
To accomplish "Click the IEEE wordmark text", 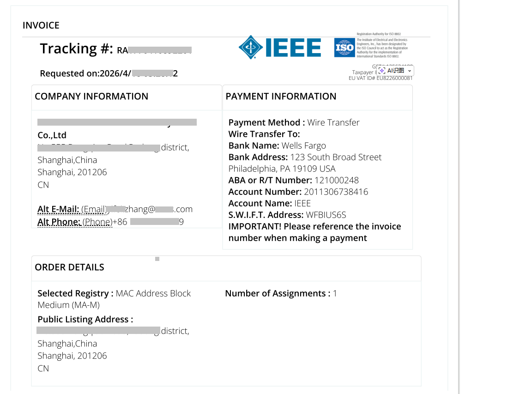I will coord(293,48).
